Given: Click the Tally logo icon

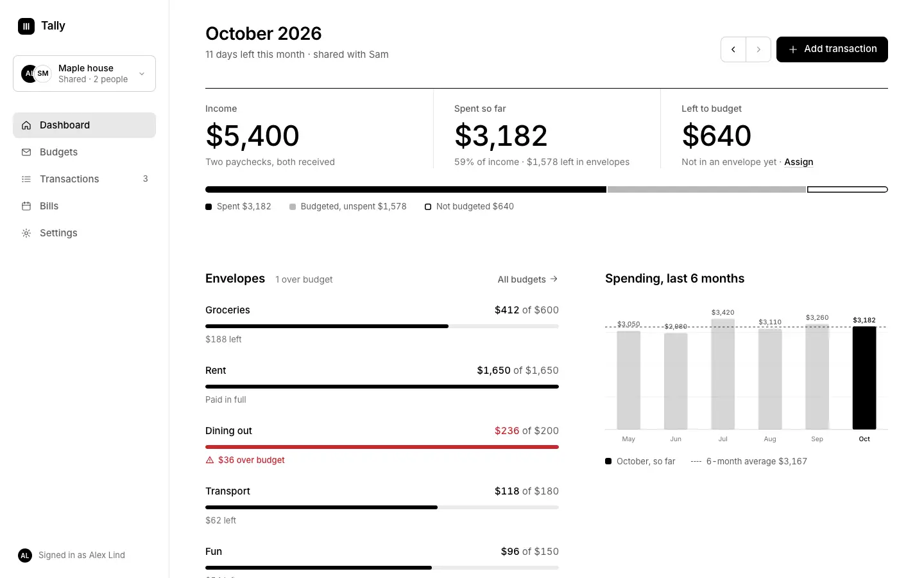Looking at the screenshot, I should (x=26, y=26).
